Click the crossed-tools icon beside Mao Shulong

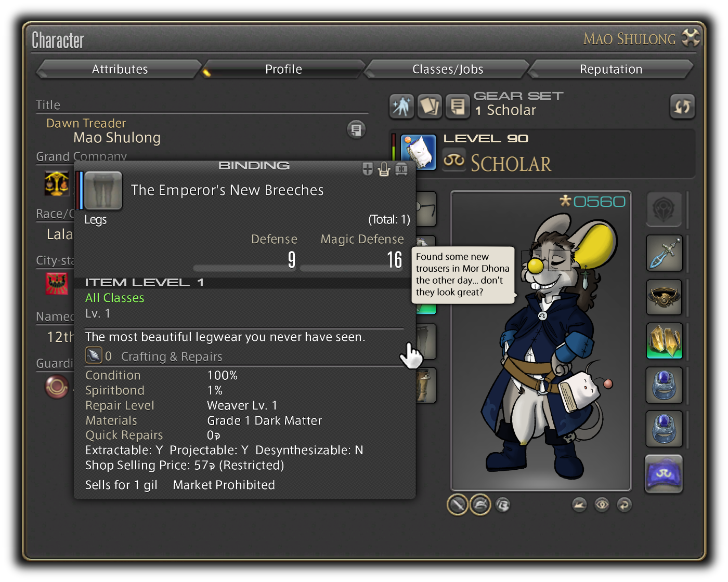click(x=691, y=37)
